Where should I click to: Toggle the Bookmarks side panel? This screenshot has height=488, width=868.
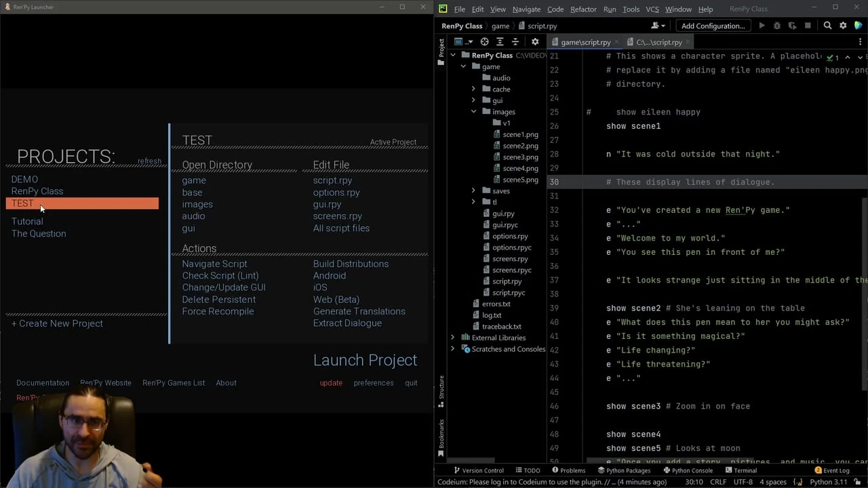441,437
